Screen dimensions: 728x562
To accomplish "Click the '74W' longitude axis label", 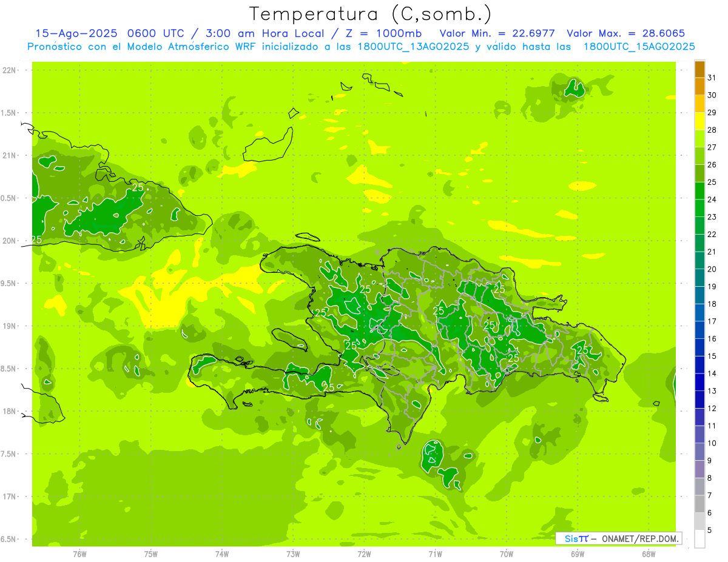I will (221, 554).
